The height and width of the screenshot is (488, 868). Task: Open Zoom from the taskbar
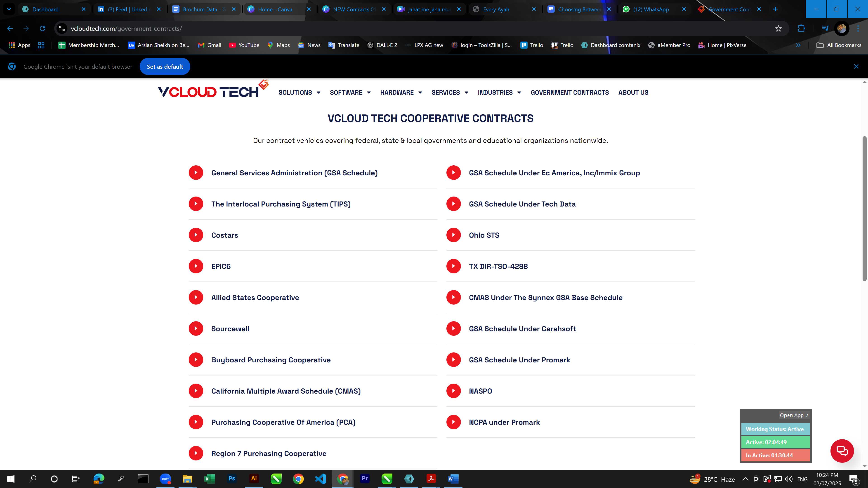click(165, 479)
